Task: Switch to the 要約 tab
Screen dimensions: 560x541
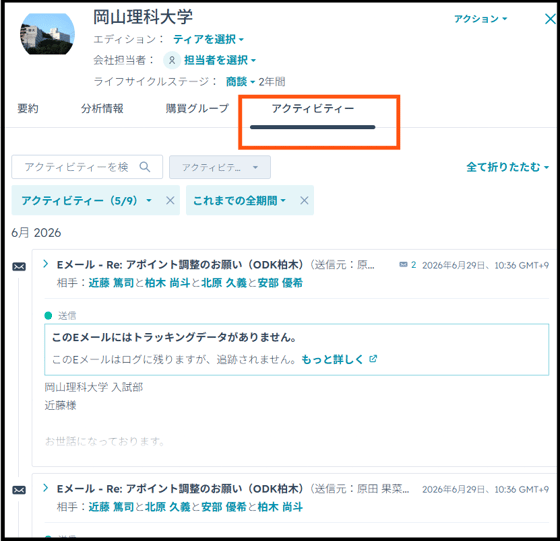Action: [28, 109]
